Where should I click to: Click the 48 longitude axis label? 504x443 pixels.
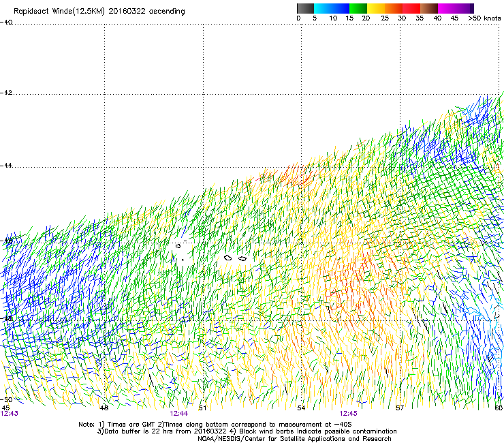coord(104,408)
